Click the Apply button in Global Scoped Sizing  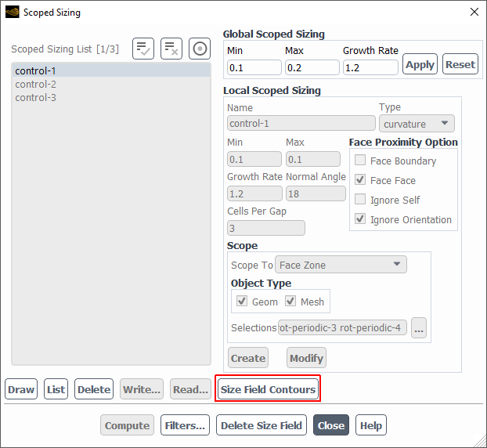coord(420,64)
